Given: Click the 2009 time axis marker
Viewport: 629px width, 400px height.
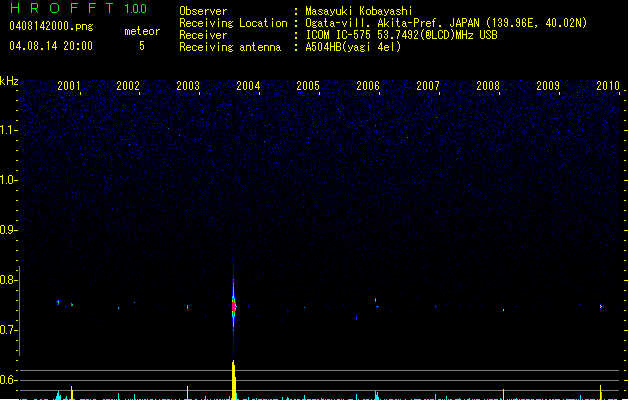Looking at the screenshot, I should click(548, 85).
